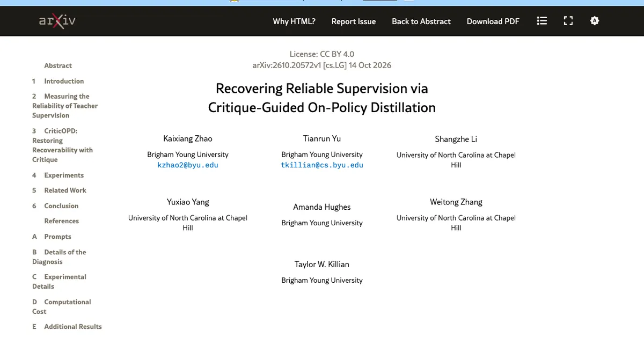This screenshot has width=644, height=338.
Task: Toggle the table of contents list icon
Action: [542, 21]
